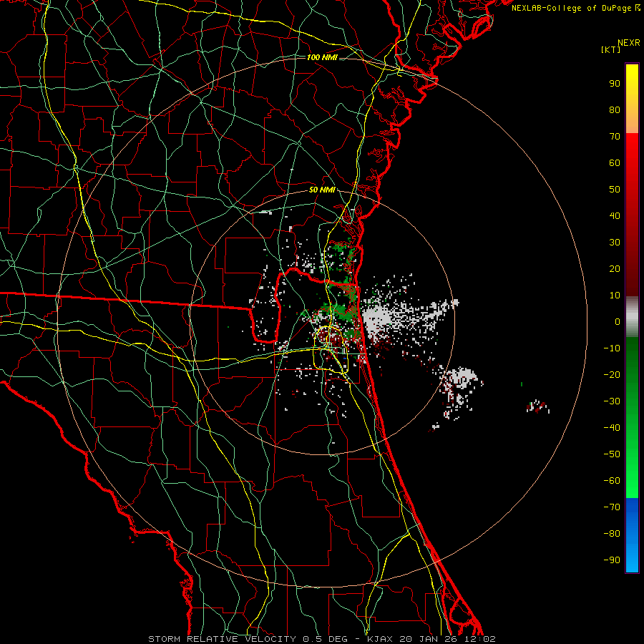Click the NEXR label above the color scale
Viewport: 644px width, 644px height.
coord(628,43)
